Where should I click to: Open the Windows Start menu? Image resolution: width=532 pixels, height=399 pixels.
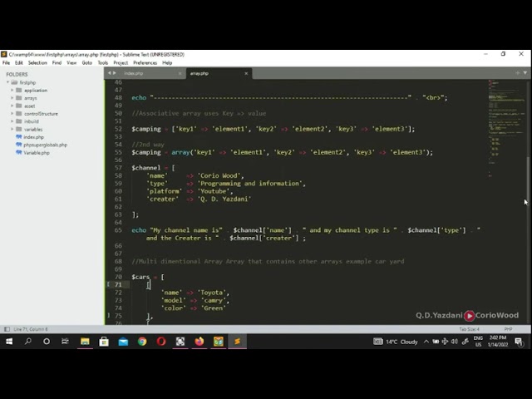(x=9, y=342)
